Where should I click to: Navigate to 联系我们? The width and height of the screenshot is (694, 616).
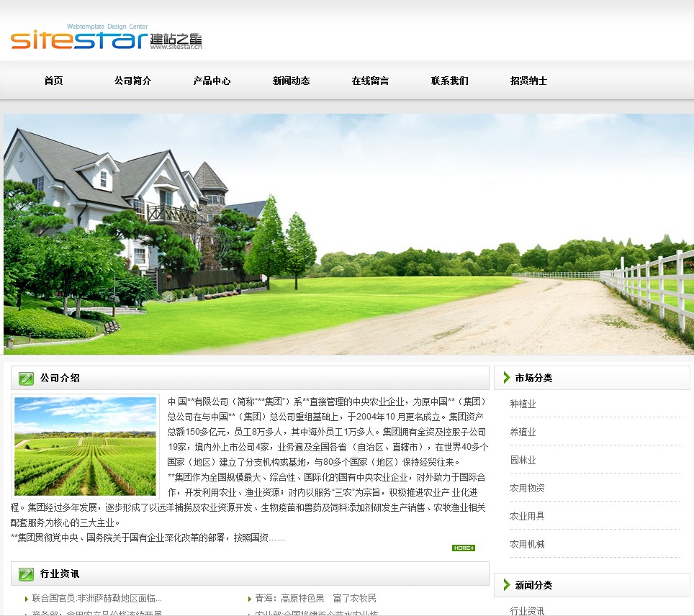pyautogui.click(x=449, y=81)
